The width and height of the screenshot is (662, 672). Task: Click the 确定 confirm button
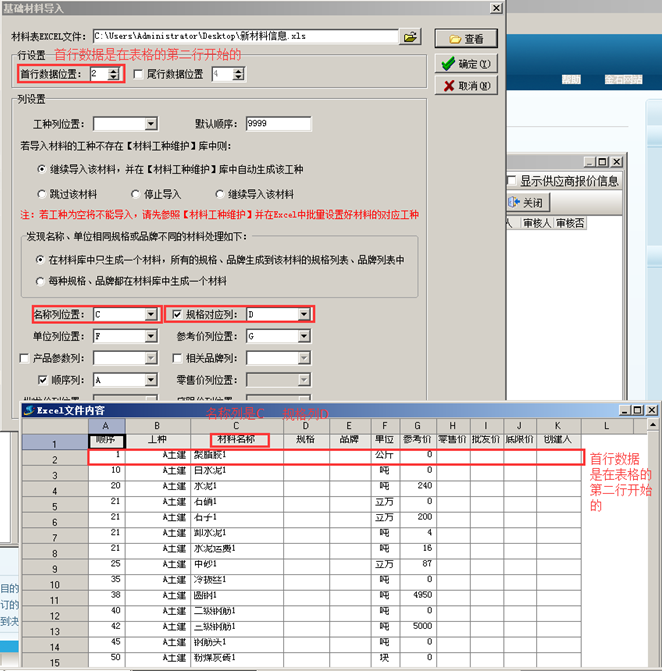tap(466, 63)
